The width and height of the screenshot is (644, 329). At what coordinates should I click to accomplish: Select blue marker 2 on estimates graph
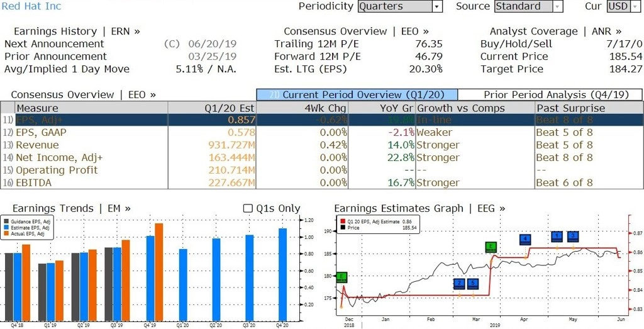click(460, 284)
